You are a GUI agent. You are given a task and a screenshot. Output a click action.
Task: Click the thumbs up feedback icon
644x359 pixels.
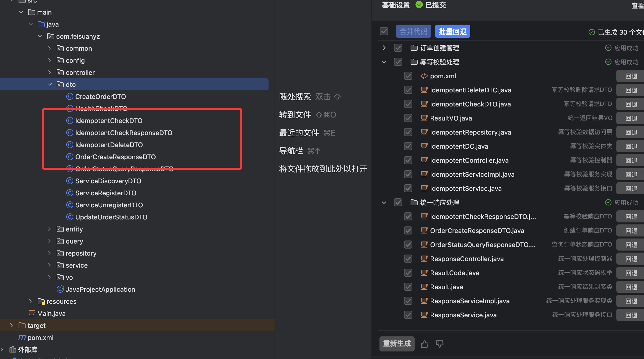(424, 344)
